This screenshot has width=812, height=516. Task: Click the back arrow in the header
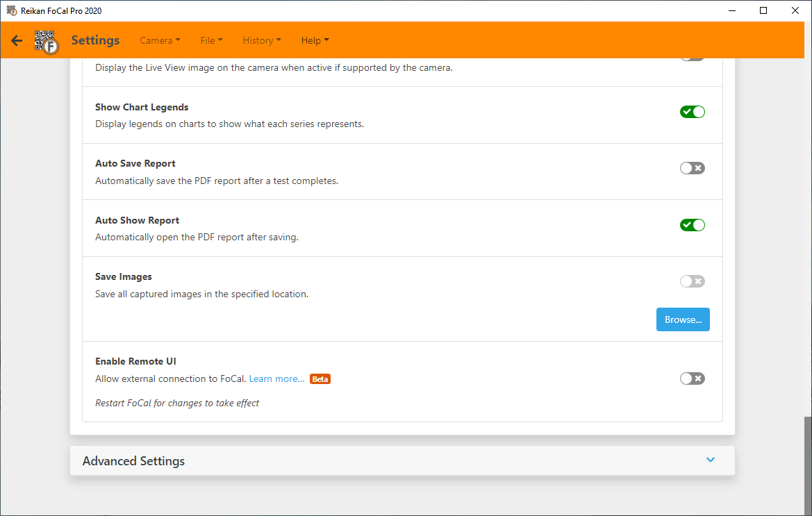(17, 40)
